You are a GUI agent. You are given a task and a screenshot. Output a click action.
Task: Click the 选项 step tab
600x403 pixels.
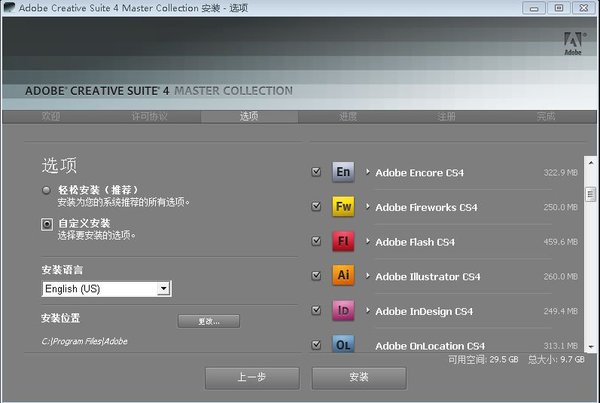point(249,116)
